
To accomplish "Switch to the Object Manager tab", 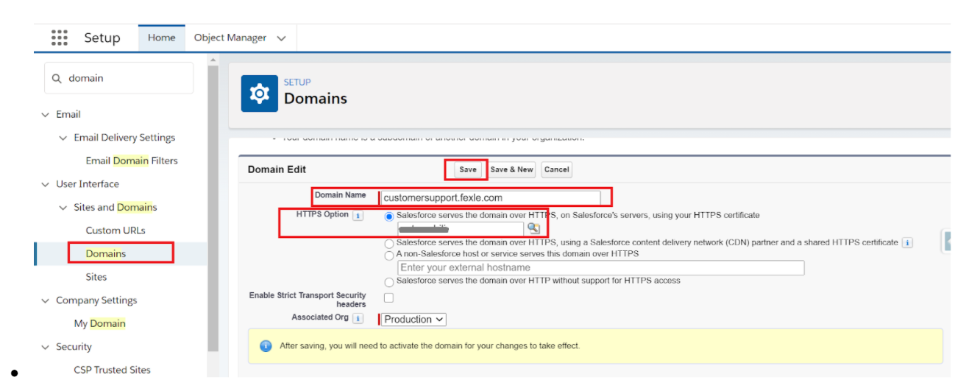I will click(x=230, y=38).
